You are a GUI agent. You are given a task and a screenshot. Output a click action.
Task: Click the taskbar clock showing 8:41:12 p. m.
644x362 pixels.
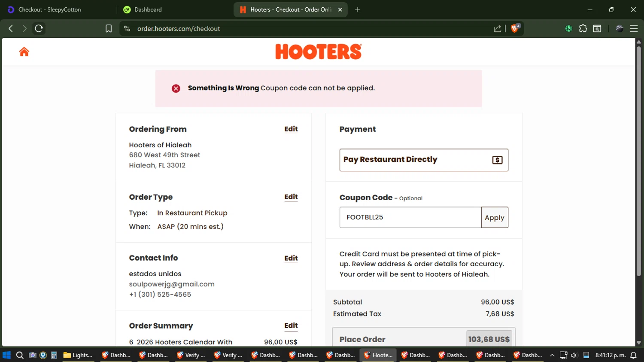pyautogui.click(x=611, y=355)
